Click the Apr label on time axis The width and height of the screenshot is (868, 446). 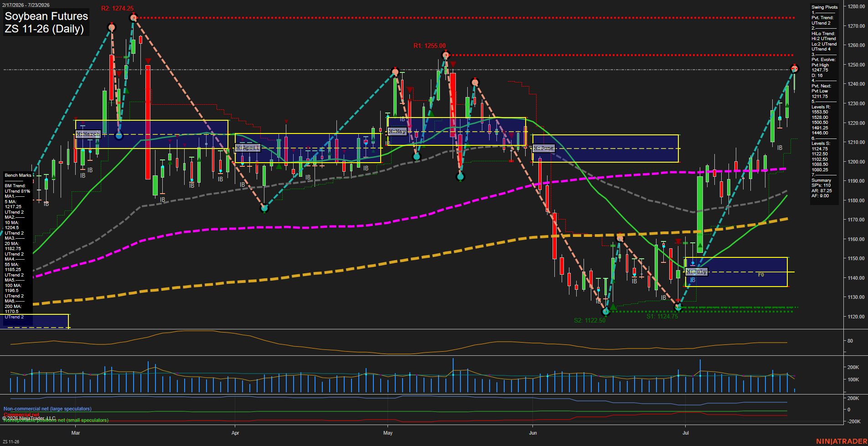tap(235, 433)
